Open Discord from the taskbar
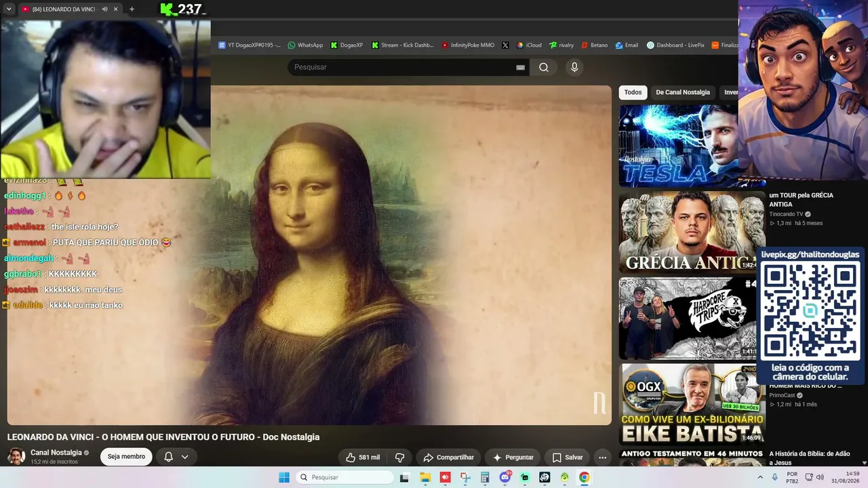868x488 pixels. pos(505,477)
